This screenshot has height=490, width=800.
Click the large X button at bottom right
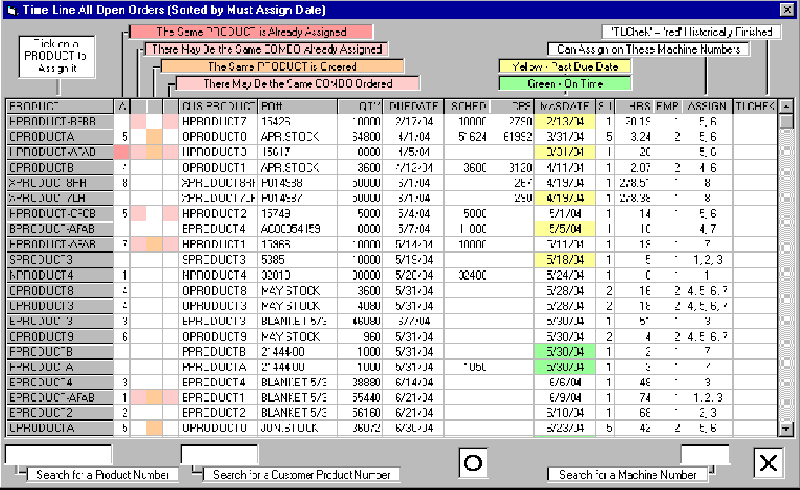(x=768, y=463)
